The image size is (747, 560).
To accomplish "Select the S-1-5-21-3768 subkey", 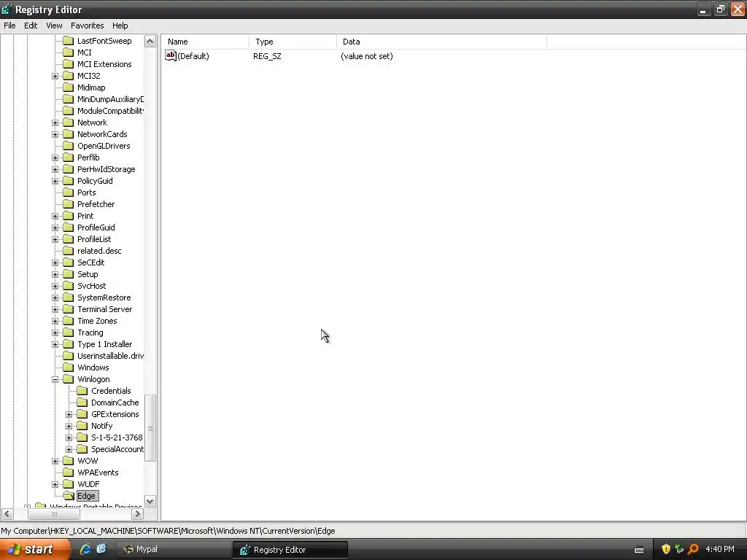I will 117,437.
